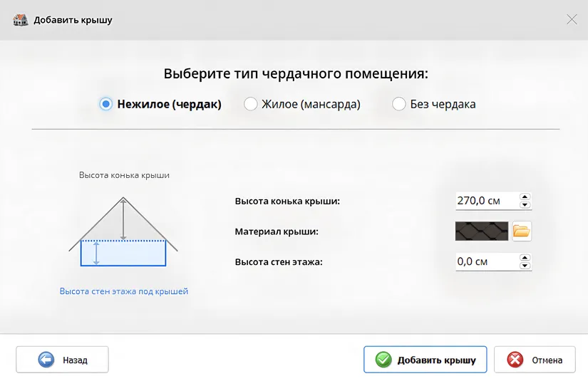Click the roof height diagram illustration

pyautogui.click(x=123, y=231)
